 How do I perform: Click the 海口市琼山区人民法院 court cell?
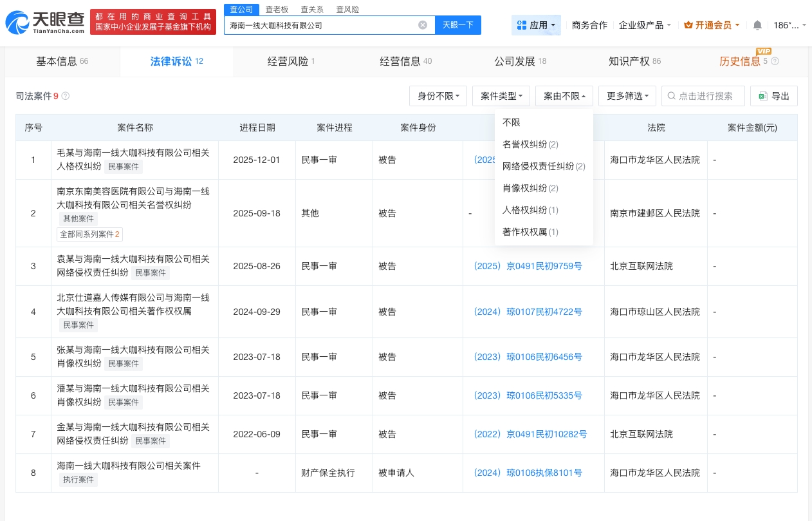655,312
